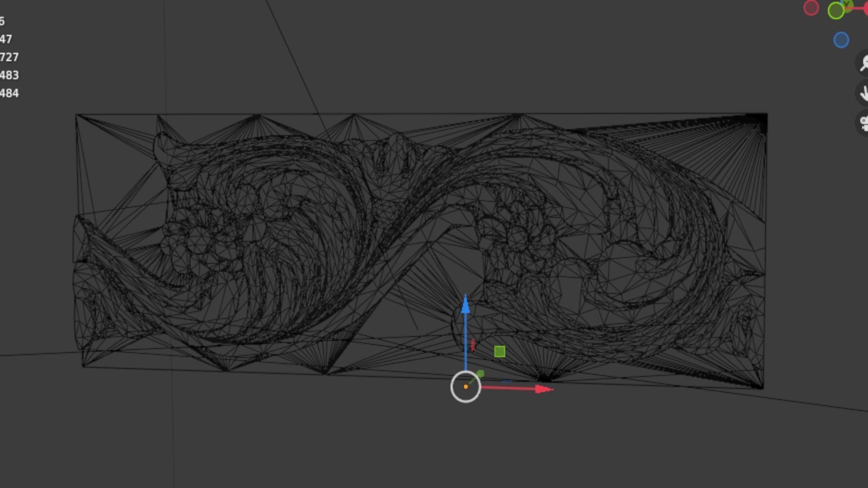Viewport: 868px width, 488px height.
Task: Click the green Y axis move handle
Action: (x=480, y=374)
